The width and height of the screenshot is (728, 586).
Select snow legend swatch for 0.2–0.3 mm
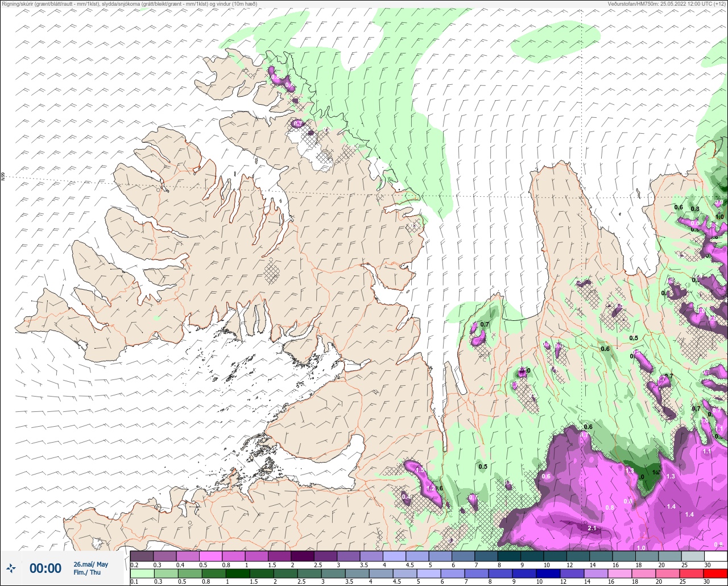tap(142, 556)
